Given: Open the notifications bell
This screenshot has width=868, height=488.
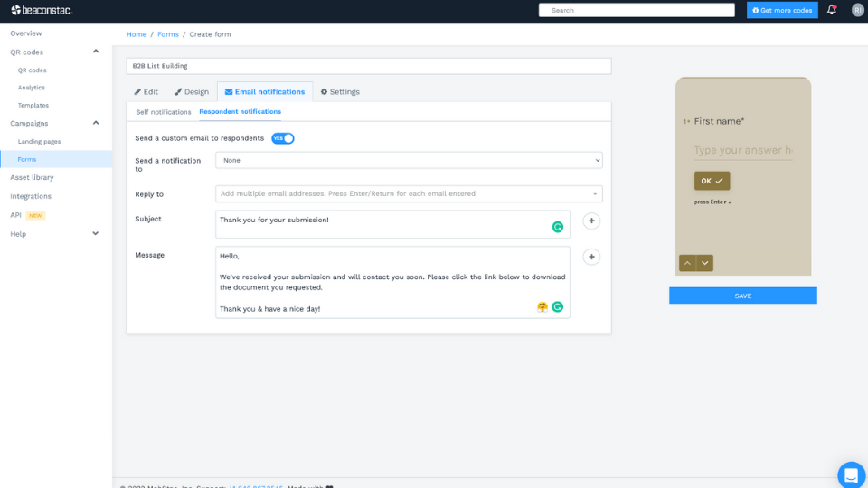Looking at the screenshot, I should 832,9.
